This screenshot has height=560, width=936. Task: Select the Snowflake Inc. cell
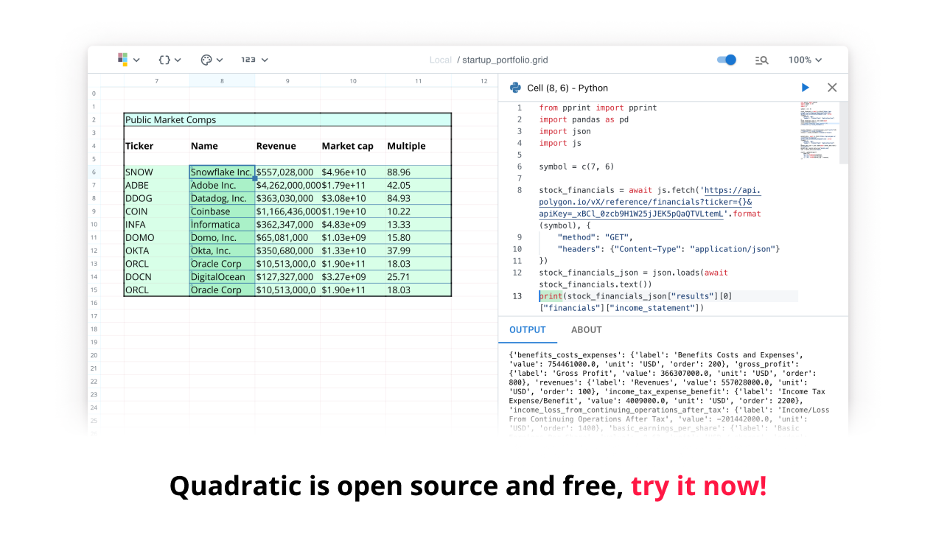tap(222, 172)
